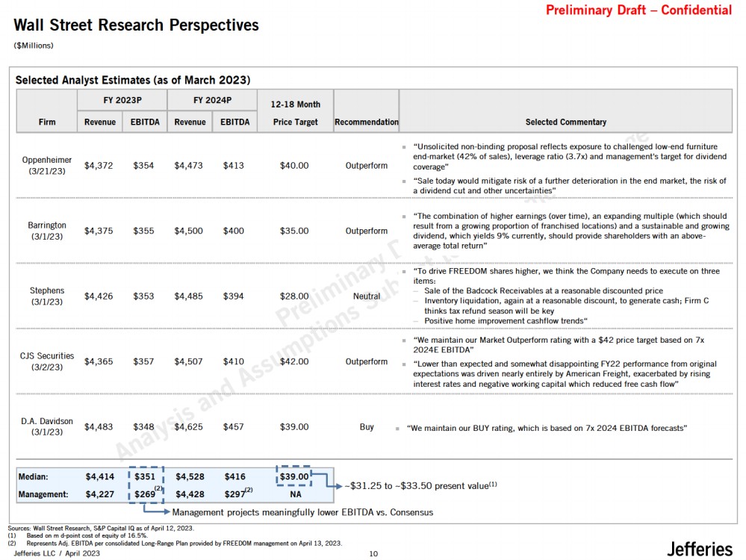Viewport: 746px width, 560px height.
Task: Click the Recommendation column header
Action: [366, 122]
